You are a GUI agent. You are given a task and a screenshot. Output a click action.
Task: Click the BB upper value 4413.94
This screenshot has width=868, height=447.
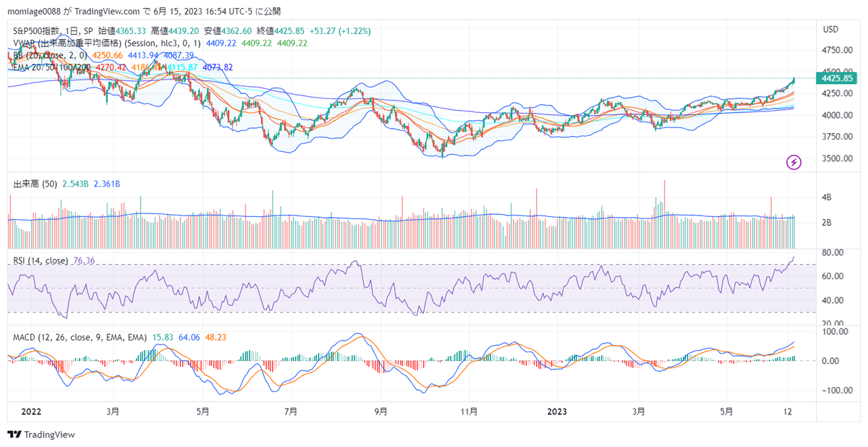[143, 55]
